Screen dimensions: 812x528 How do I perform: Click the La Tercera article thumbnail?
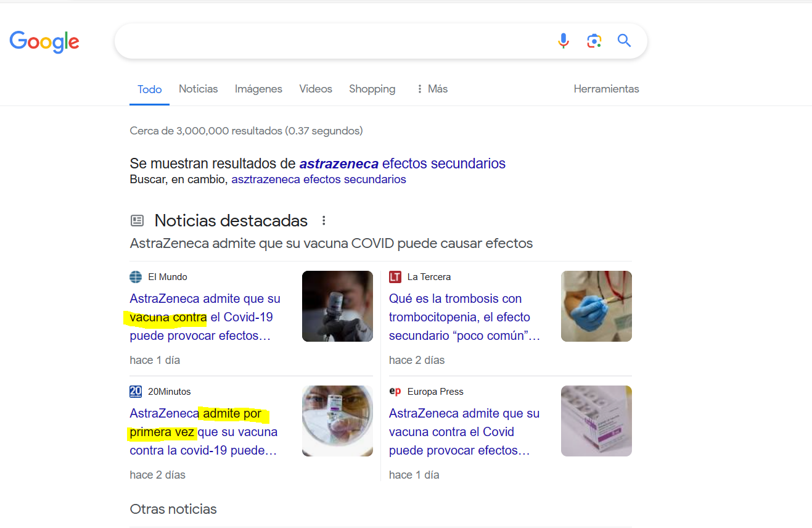[x=596, y=307]
